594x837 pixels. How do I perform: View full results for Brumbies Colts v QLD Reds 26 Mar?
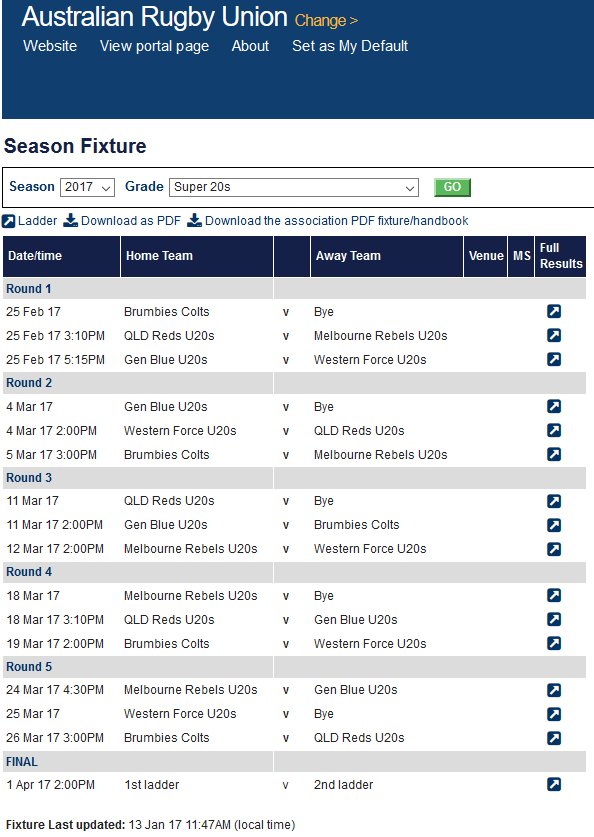click(x=554, y=738)
